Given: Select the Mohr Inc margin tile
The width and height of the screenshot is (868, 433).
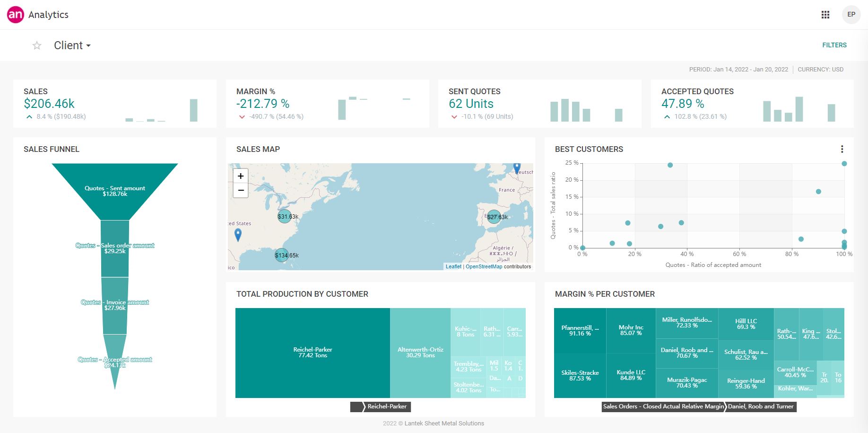Looking at the screenshot, I should tap(631, 330).
